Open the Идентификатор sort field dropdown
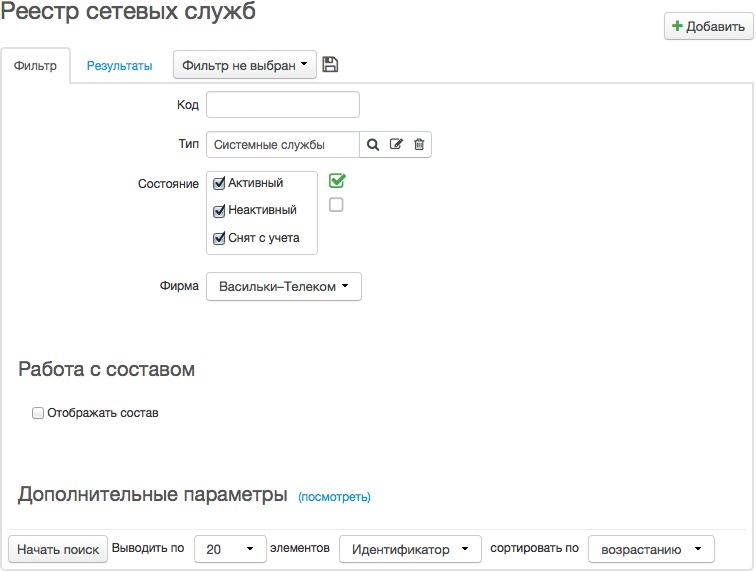This screenshot has width=756, height=571. 410,549
